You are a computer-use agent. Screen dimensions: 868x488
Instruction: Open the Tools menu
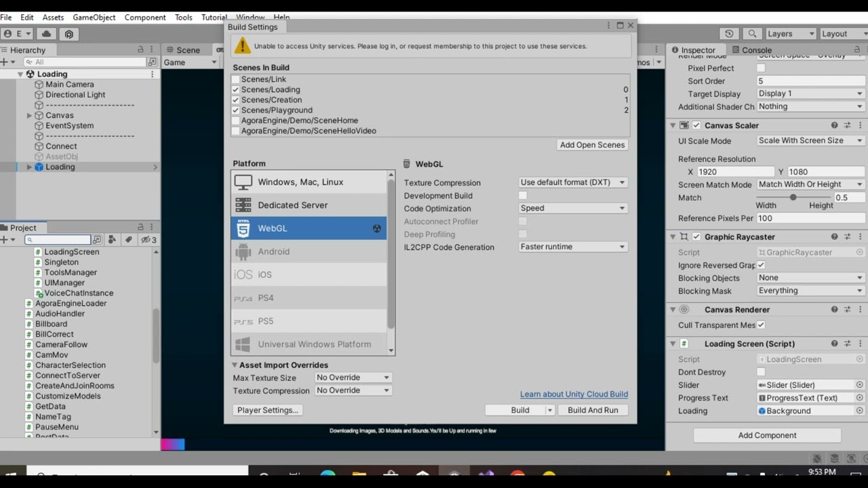(x=184, y=17)
